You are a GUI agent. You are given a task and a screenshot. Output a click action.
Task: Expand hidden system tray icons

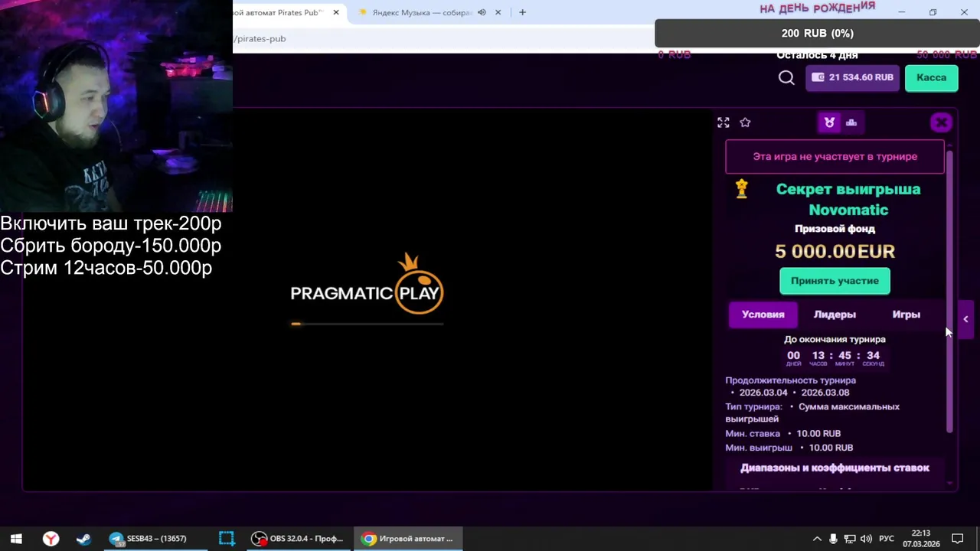[x=816, y=539]
